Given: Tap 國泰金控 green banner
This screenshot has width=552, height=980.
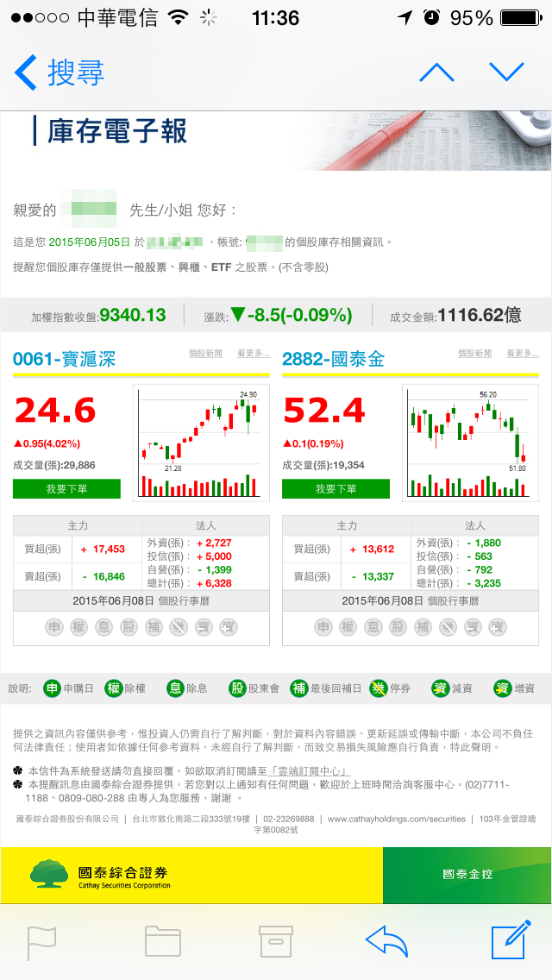Looking at the screenshot, I should point(467,875).
